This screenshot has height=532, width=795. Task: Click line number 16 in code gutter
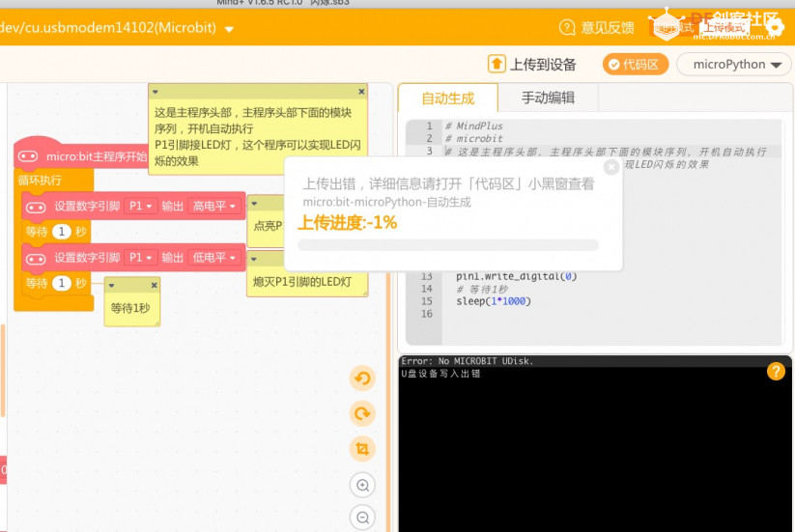426,314
